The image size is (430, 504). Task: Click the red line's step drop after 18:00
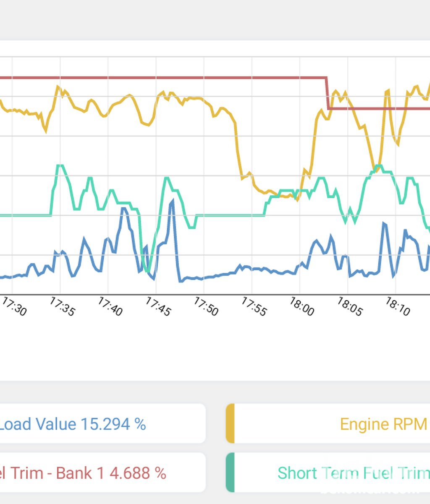[328, 93]
